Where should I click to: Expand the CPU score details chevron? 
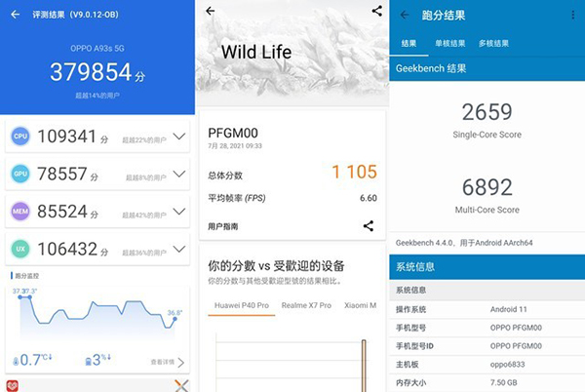(x=177, y=137)
